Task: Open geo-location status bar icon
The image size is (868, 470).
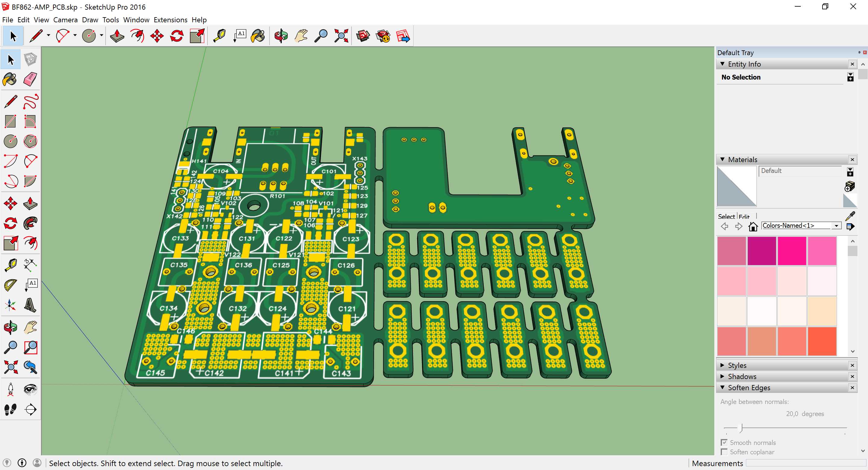Action: (x=7, y=463)
